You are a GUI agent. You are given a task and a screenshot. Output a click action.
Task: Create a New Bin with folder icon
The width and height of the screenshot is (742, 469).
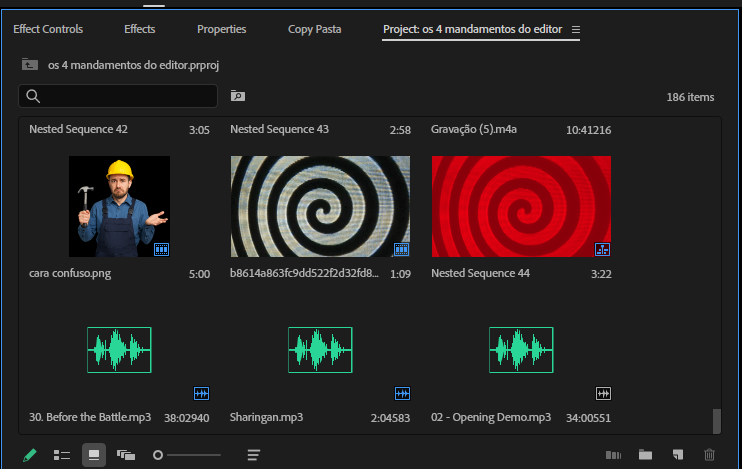pyautogui.click(x=645, y=455)
